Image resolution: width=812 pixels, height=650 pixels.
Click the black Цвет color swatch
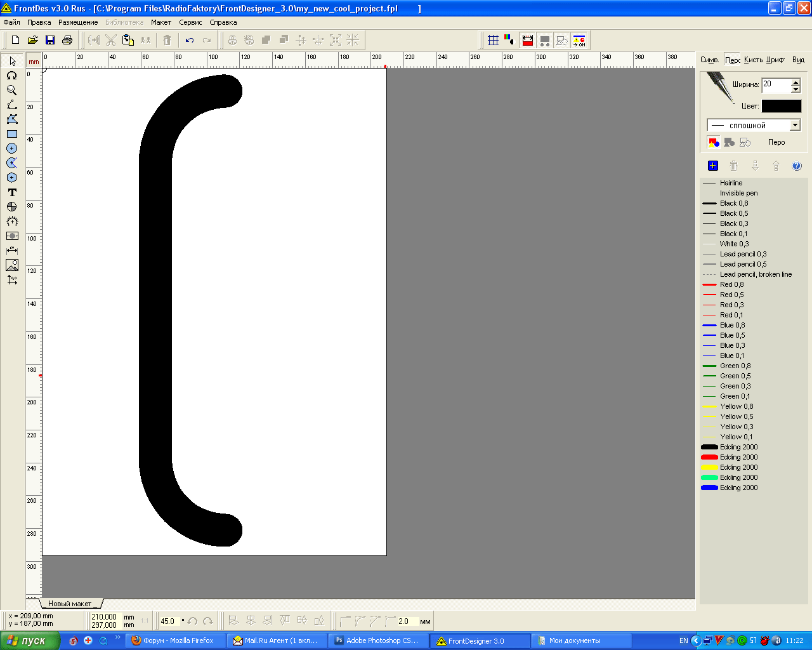(782, 106)
